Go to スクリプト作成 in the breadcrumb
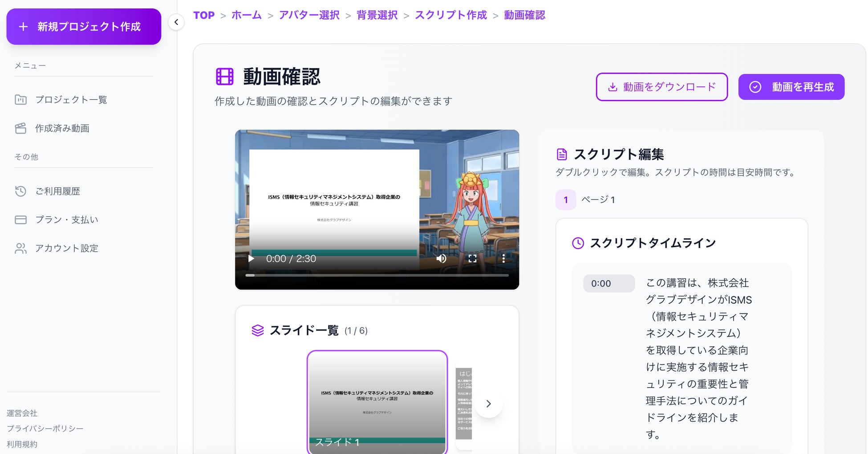This screenshot has width=868, height=454. pos(450,15)
